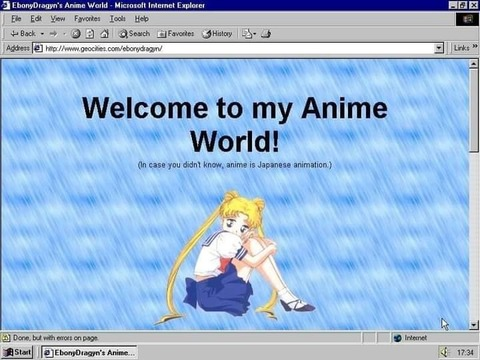Open the Tools menu

tap(118, 19)
